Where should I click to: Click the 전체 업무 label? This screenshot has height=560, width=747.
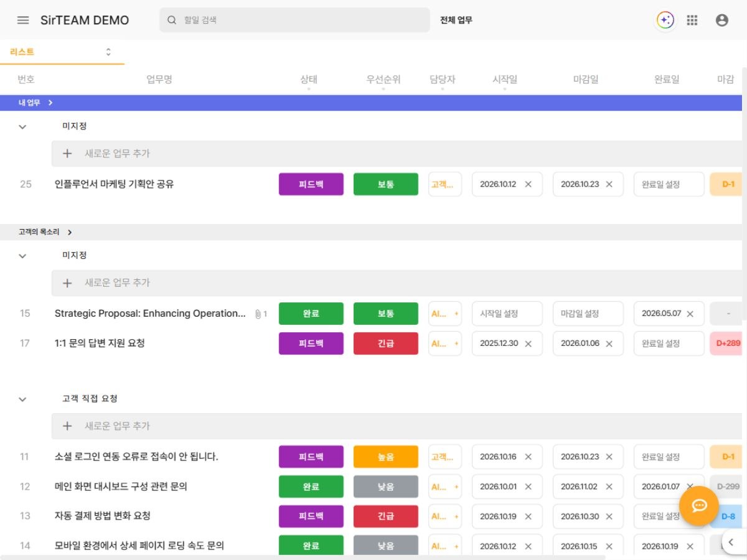(x=456, y=20)
